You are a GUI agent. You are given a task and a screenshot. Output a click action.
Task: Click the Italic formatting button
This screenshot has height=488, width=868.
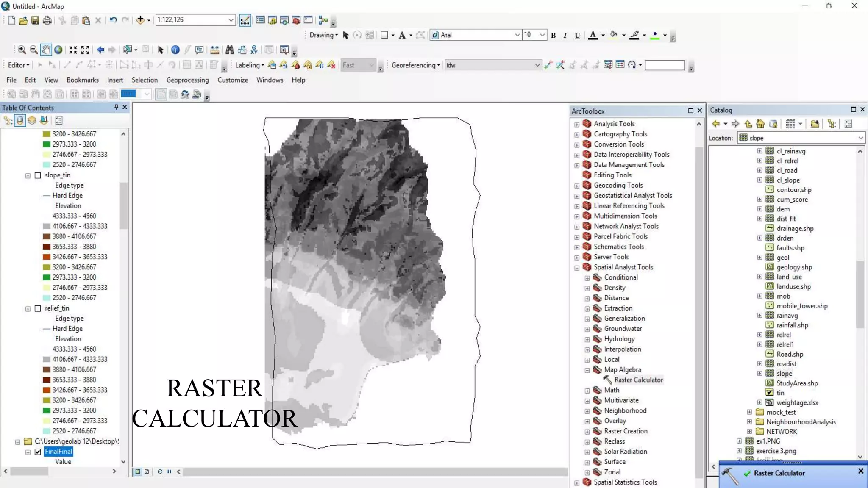[565, 36]
